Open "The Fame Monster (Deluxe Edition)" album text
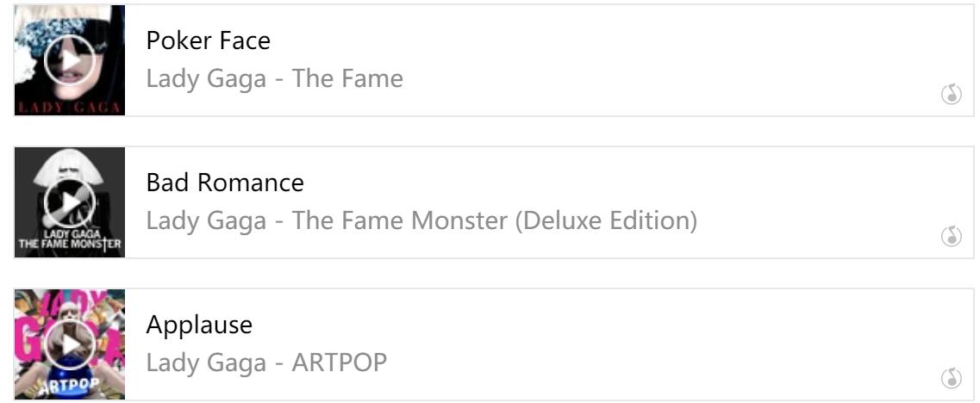 [x=494, y=220]
